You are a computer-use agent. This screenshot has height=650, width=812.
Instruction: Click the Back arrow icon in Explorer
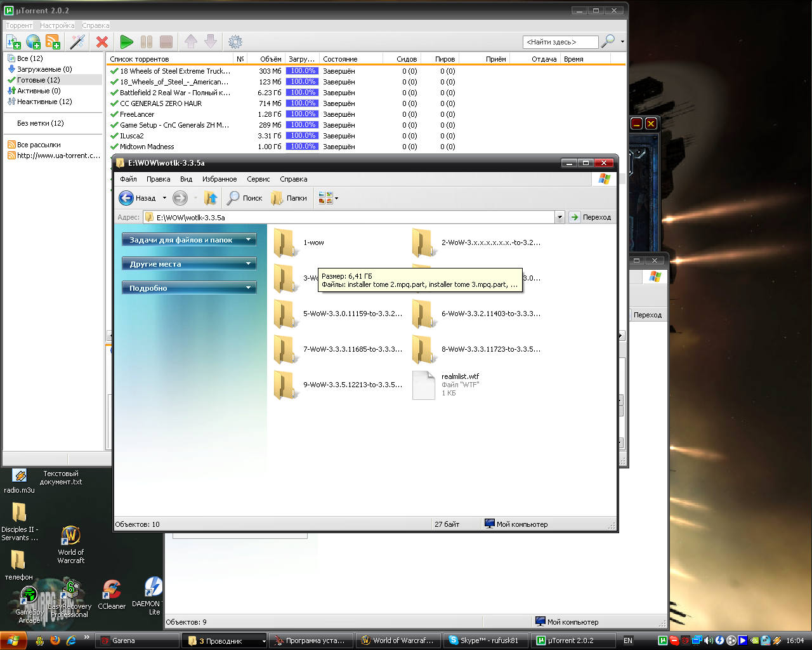[x=126, y=198]
